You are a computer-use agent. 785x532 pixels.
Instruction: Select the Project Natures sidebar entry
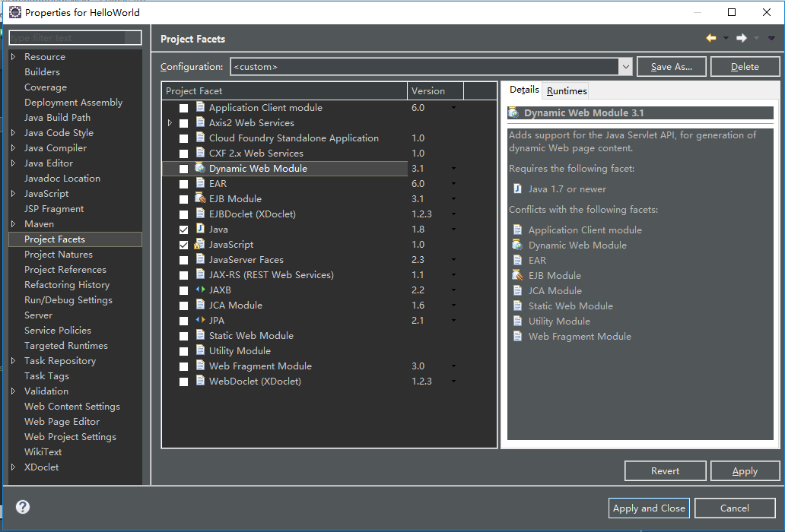click(58, 254)
